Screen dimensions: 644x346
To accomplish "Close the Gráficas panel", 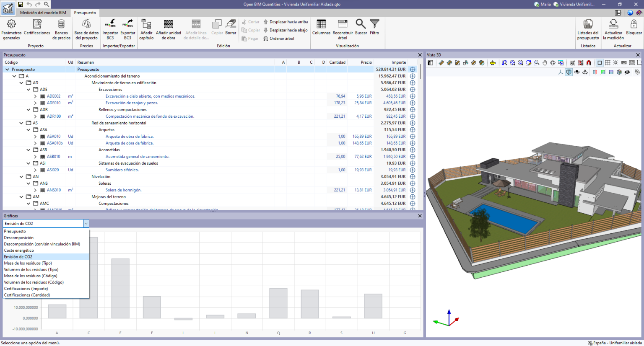I will pyautogui.click(x=420, y=216).
